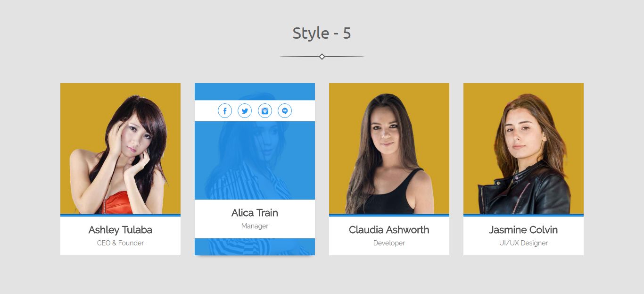Click the diamond ornament under the Style - 5 heading
Viewport: 644px width, 294px height.
322,57
